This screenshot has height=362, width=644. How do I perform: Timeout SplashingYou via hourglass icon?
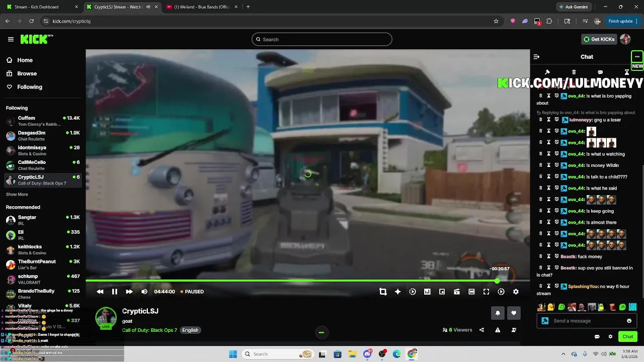point(549,286)
